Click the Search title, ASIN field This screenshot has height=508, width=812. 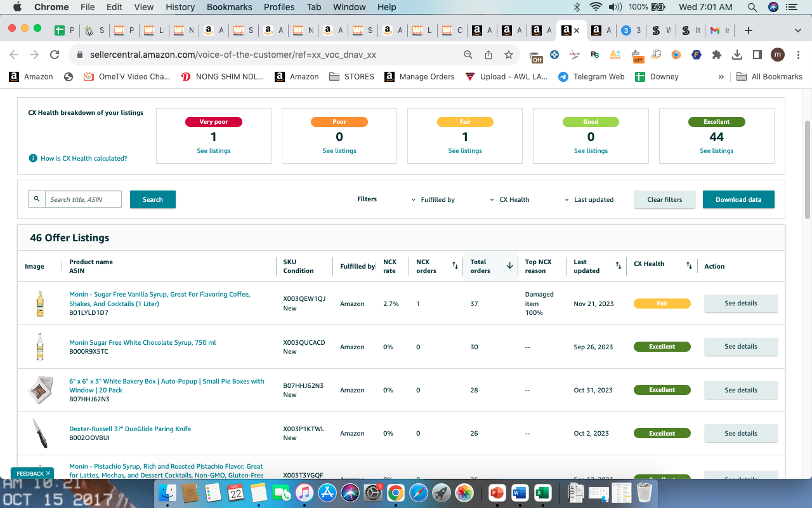pyautogui.click(x=83, y=199)
